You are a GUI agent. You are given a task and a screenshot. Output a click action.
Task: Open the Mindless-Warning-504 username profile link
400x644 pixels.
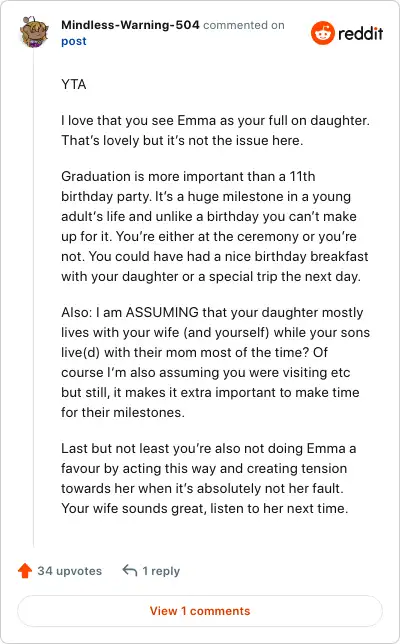tap(130, 25)
